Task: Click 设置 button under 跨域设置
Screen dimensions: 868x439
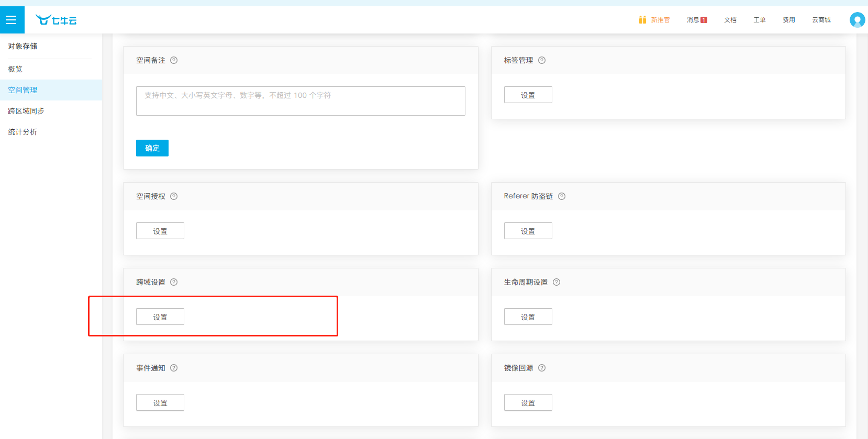Action: pyautogui.click(x=160, y=317)
